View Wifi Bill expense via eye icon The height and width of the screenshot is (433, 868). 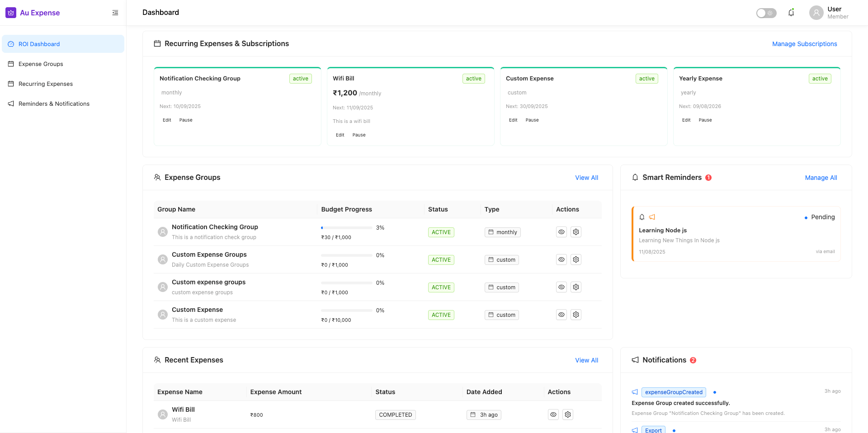(x=553, y=414)
